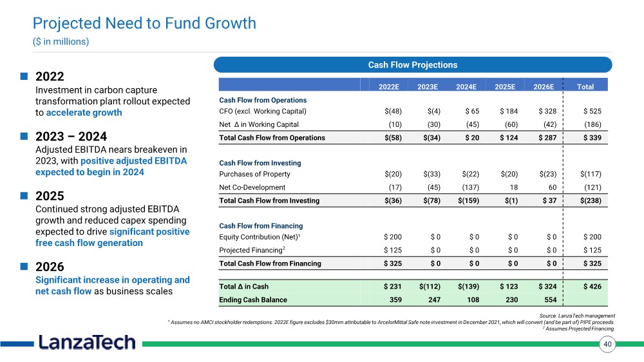Click the 'Total Cash Flow from Operations' row label
Image resolution: width=644 pixels, height=362 pixels.
pos(272,138)
